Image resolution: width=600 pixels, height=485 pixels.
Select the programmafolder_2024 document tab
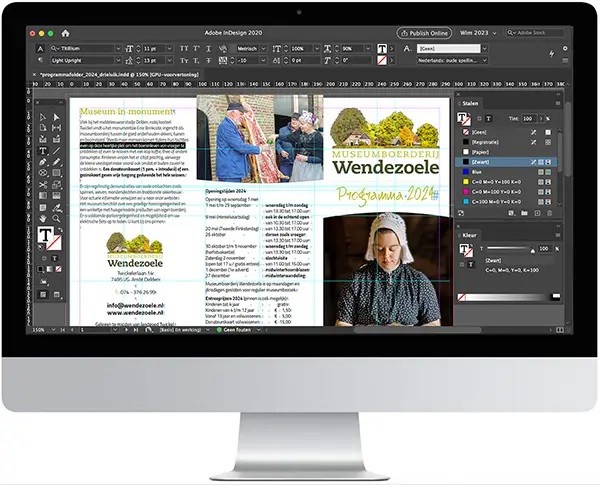click(x=119, y=74)
